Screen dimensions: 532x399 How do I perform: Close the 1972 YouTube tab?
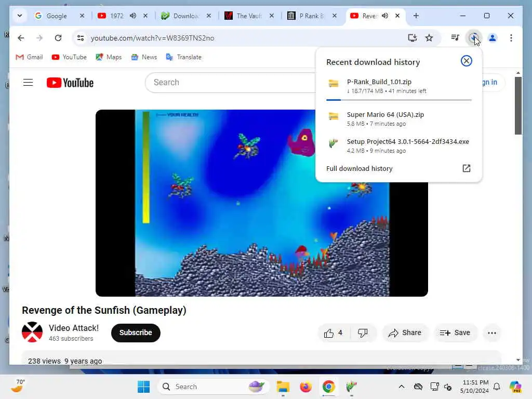145,16
